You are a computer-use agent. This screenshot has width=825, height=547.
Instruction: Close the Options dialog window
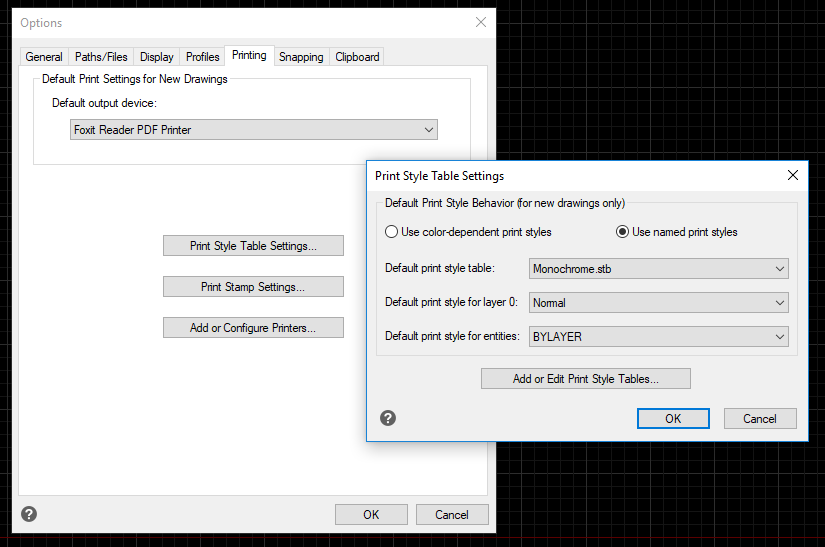(x=481, y=22)
